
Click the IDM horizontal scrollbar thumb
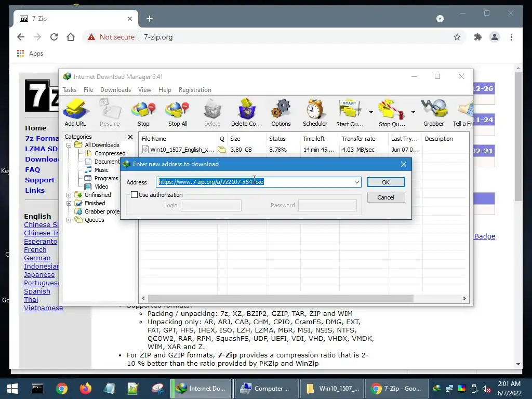(x=280, y=299)
